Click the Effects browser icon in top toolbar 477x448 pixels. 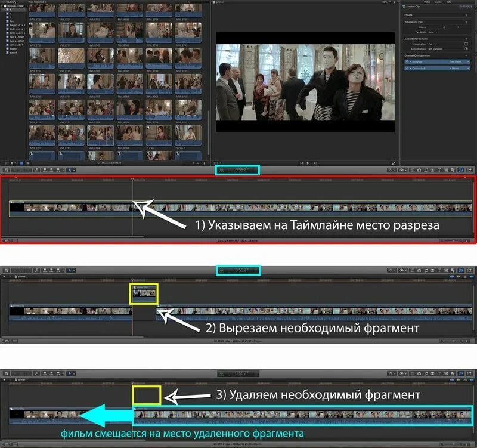[x=413, y=170]
